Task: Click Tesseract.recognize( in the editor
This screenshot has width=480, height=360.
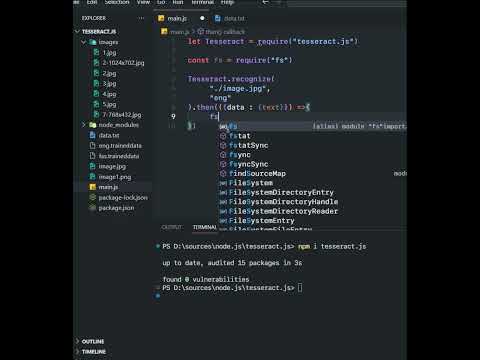Action: coord(231,79)
